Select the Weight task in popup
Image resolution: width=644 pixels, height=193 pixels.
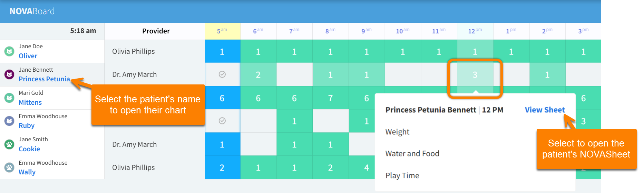coord(397,132)
